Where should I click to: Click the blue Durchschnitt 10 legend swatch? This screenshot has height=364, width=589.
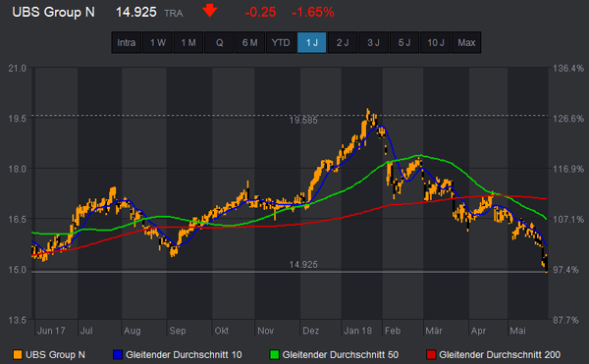tap(118, 354)
